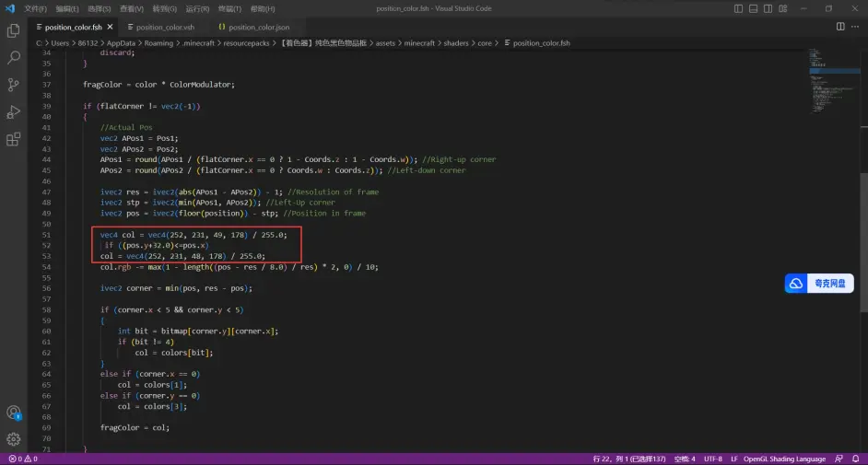Toggle the primary sidebar layout button
Screen dimensions: 868x465
(x=738, y=8)
